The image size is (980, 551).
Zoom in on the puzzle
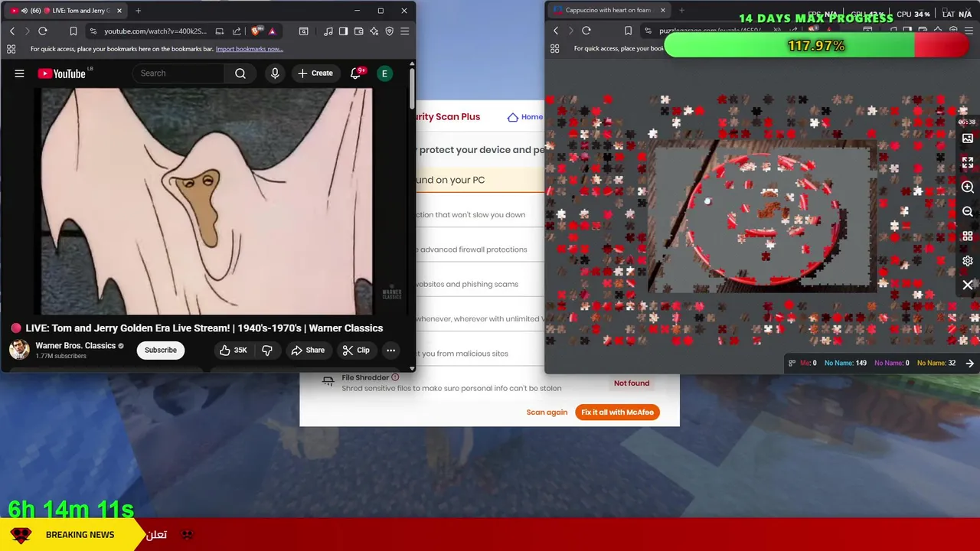tap(968, 187)
